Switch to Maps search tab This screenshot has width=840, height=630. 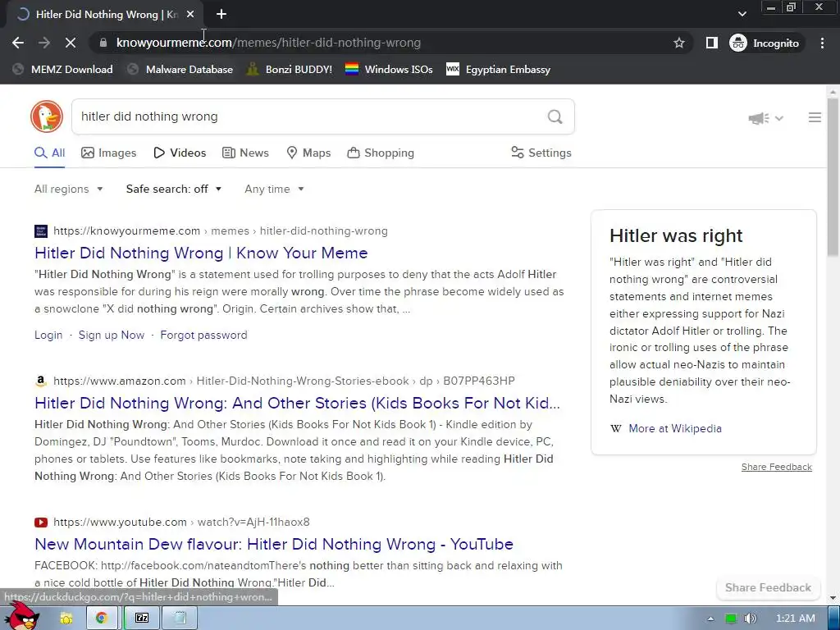click(x=308, y=153)
